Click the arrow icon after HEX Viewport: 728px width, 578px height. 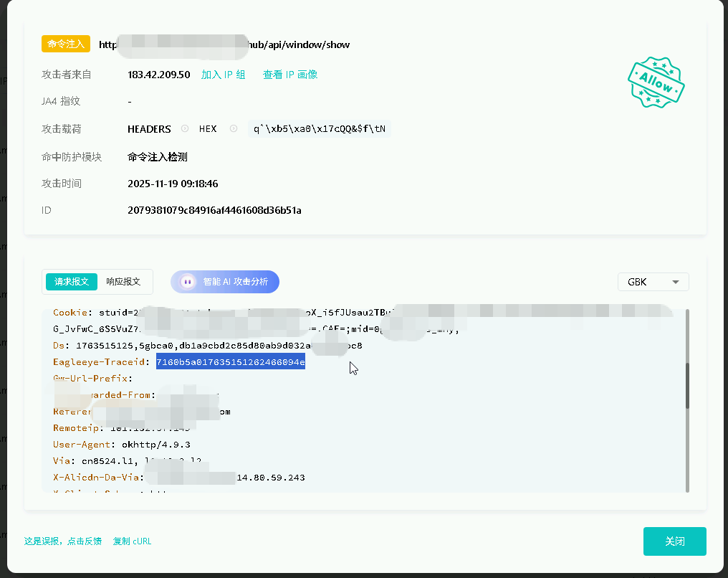[233, 129]
